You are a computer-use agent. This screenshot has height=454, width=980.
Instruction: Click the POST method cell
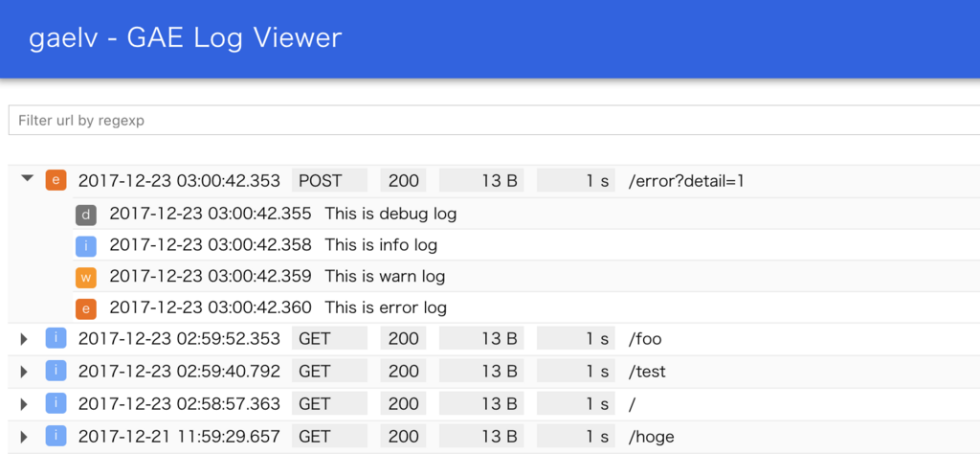(x=329, y=181)
